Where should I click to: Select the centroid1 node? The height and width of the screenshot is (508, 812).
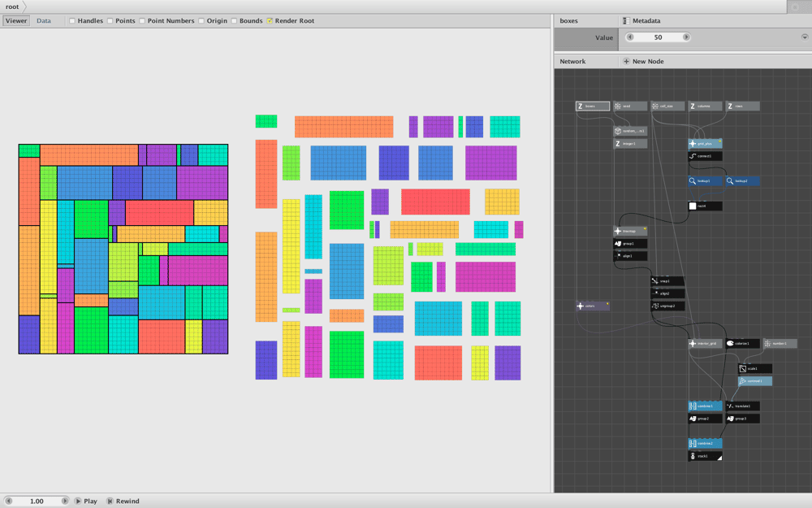[x=755, y=381]
